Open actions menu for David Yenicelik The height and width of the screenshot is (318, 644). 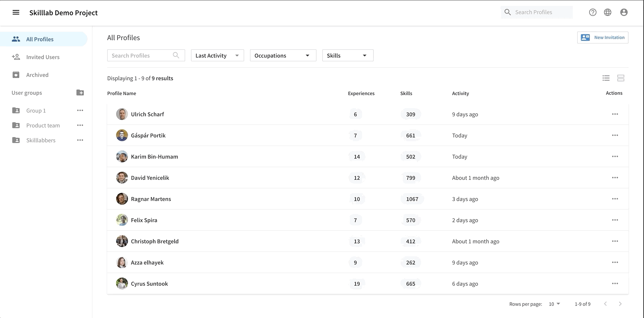[x=615, y=178]
